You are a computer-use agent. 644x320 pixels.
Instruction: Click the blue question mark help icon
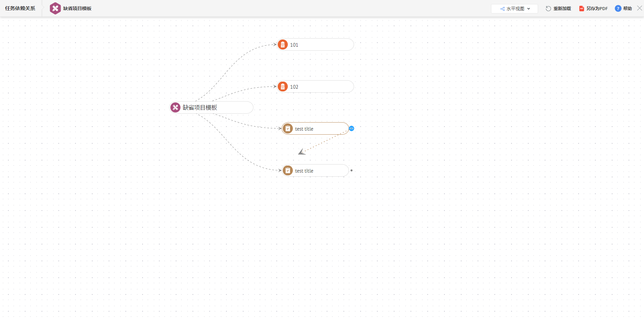[x=618, y=8]
